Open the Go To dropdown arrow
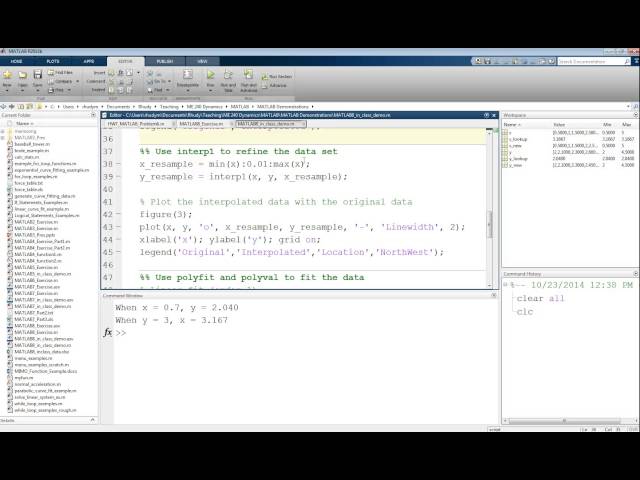The width and height of the screenshot is (640, 480). tap(169, 82)
